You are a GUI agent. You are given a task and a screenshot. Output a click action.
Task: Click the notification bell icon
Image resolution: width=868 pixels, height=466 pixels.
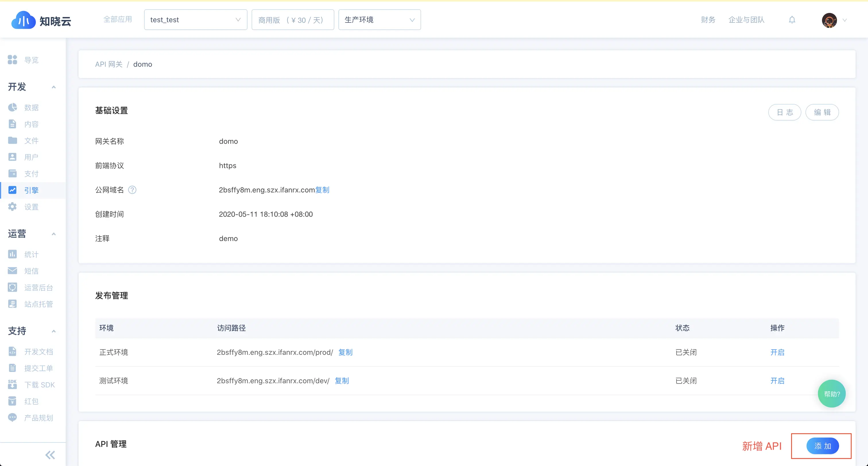coord(792,20)
